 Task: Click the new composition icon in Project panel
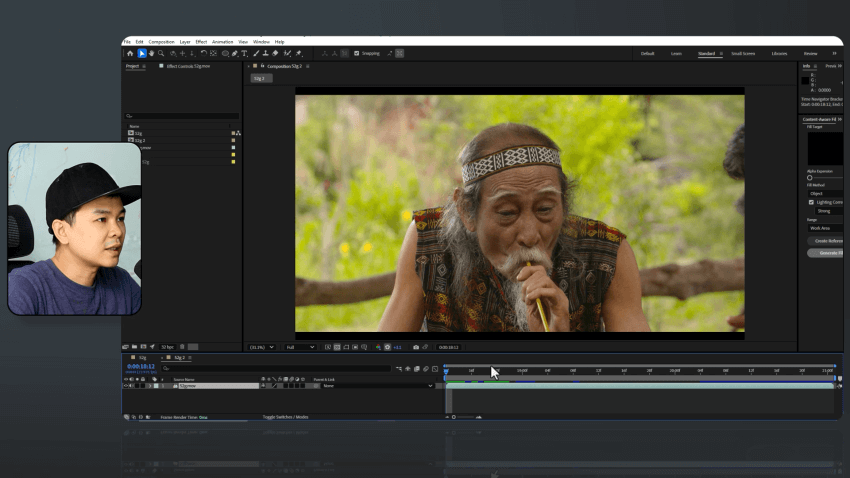pyautogui.click(x=143, y=346)
